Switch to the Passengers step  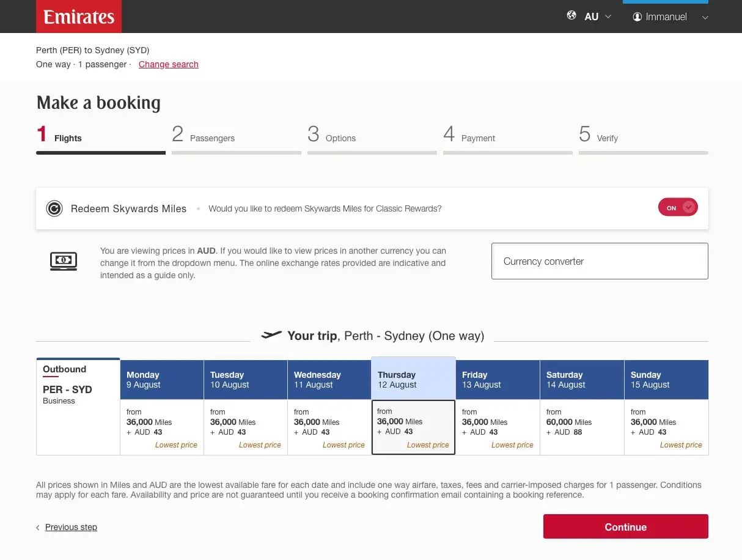point(204,135)
